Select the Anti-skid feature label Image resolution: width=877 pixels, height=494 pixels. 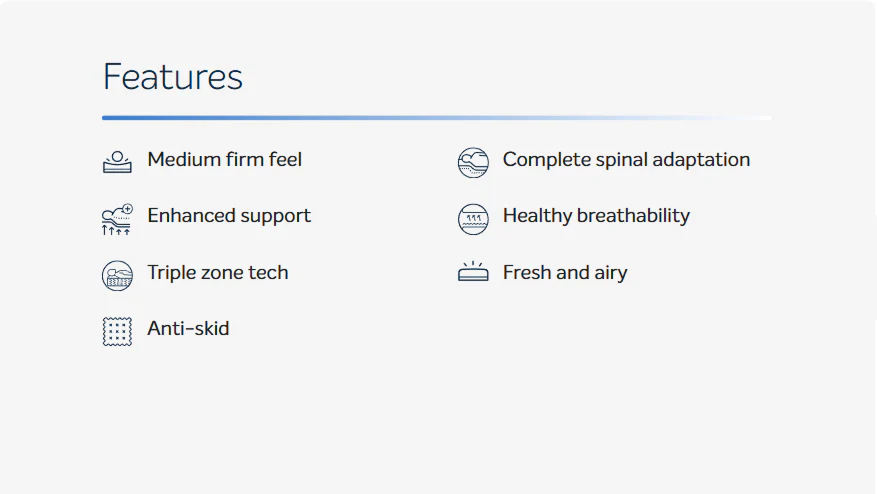point(188,328)
